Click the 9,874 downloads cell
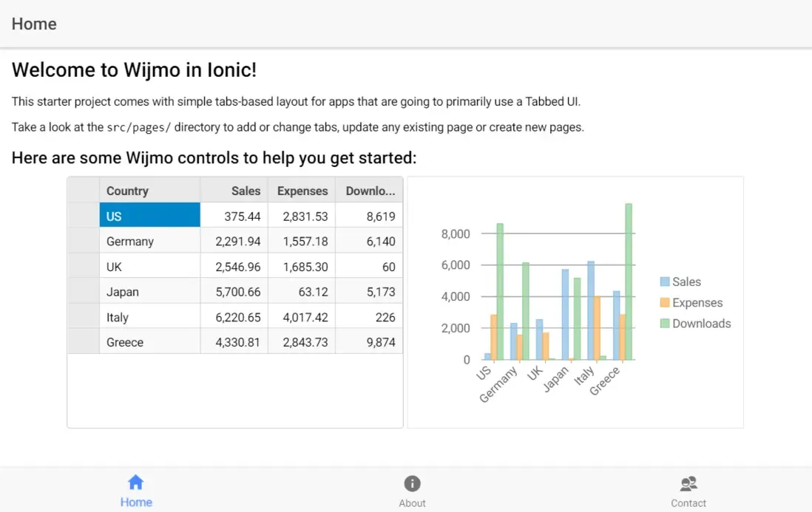 (x=369, y=341)
